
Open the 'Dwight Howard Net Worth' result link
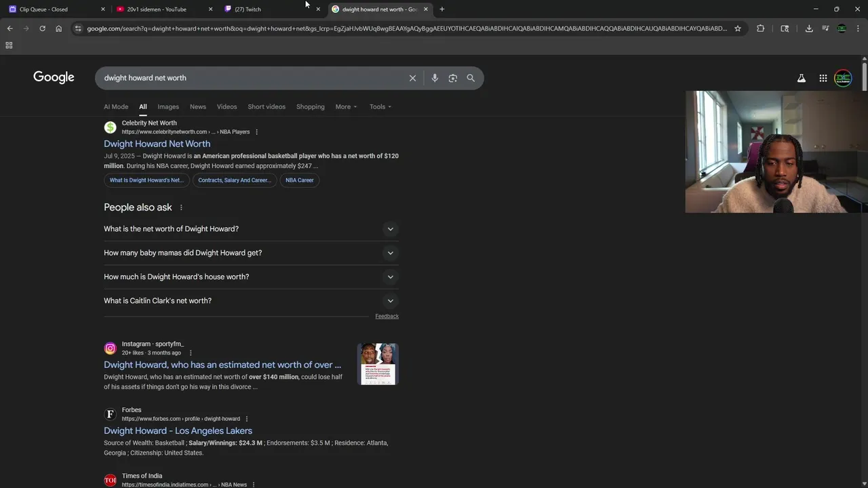tap(157, 144)
